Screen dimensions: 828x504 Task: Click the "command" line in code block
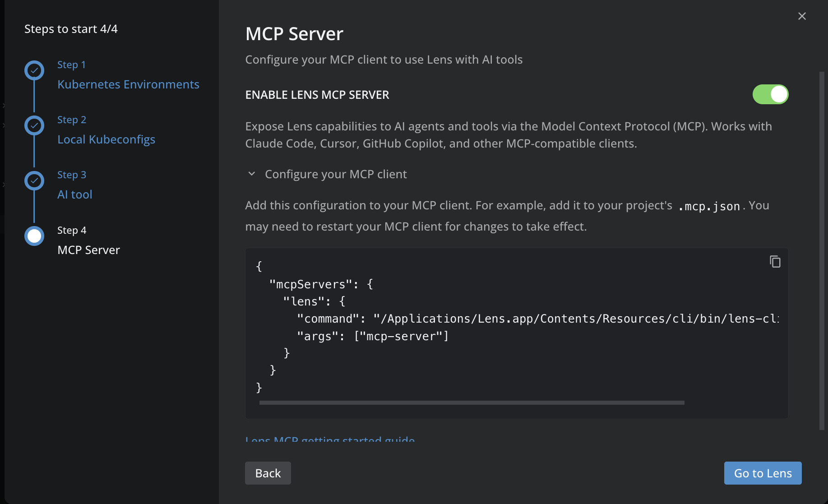click(537, 319)
